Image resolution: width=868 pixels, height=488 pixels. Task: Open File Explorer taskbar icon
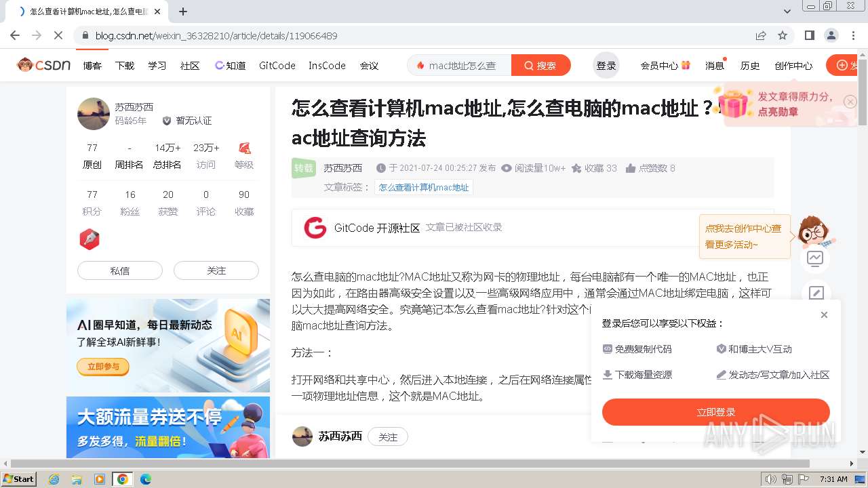77,479
